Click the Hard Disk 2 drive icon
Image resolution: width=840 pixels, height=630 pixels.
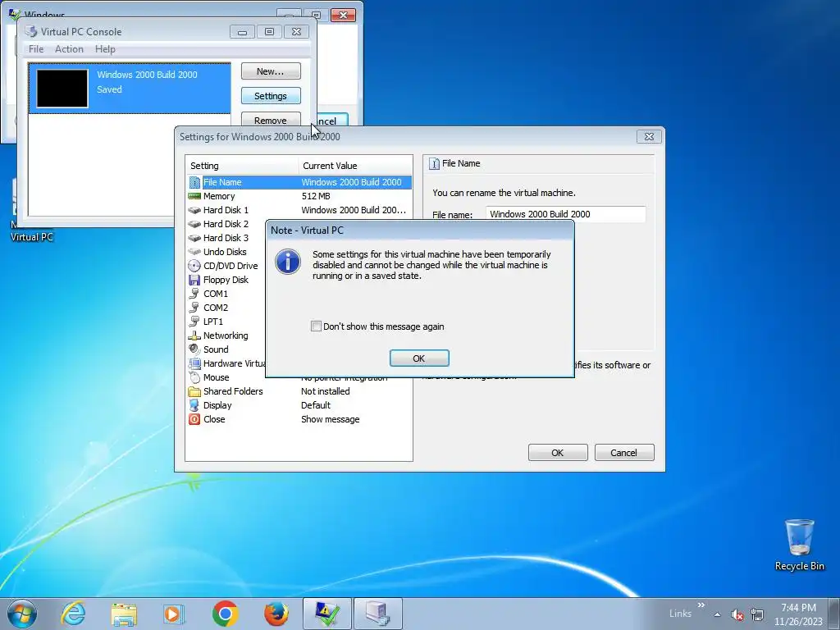tap(194, 224)
